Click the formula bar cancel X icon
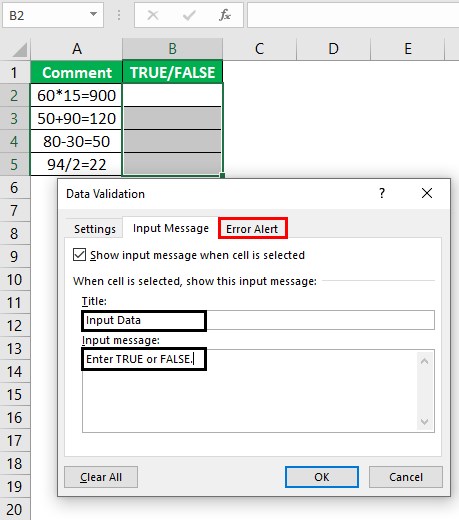Screen dimensions: 459x520 point(153,15)
